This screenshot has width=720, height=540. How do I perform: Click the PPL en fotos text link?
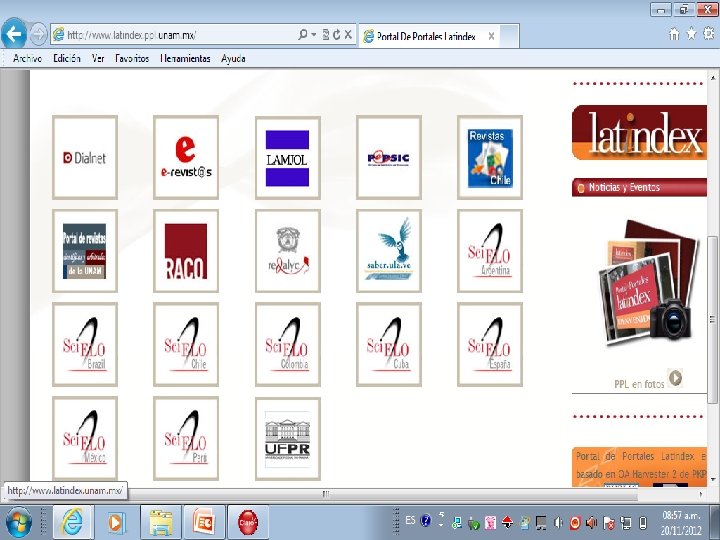pyautogui.click(x=639, y=384)
